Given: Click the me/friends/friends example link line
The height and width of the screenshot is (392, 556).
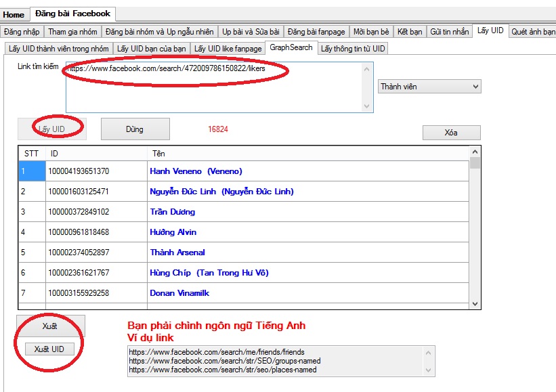Looking at the screenshot, I should (x=217, y=352).
